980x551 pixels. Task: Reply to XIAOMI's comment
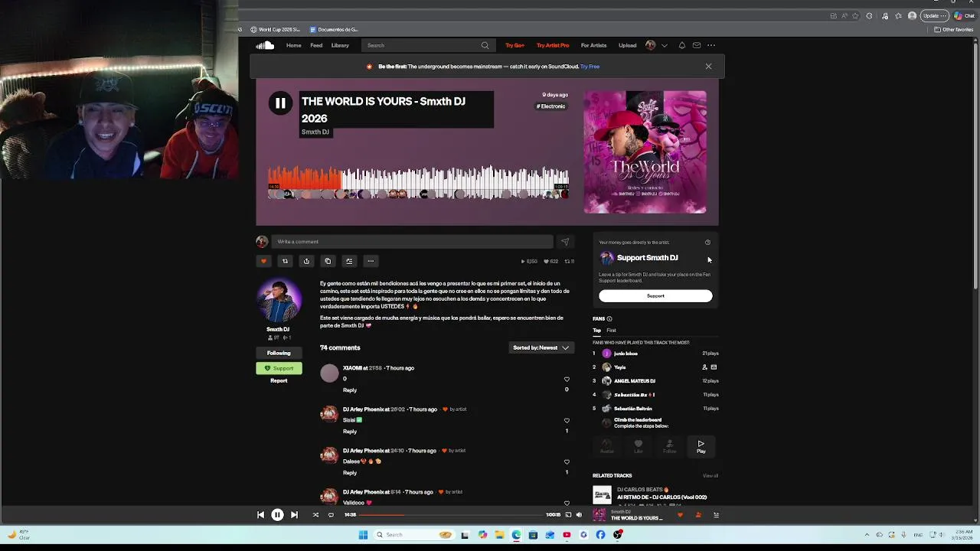(x=350, y=390)
